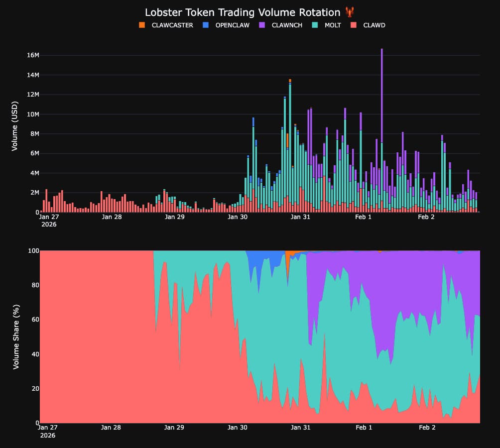The height and width of the screenshot is (448, 500).
Task: Click the orange CLAWCASTER legend swatch
Action: click(x=142, y=25)
